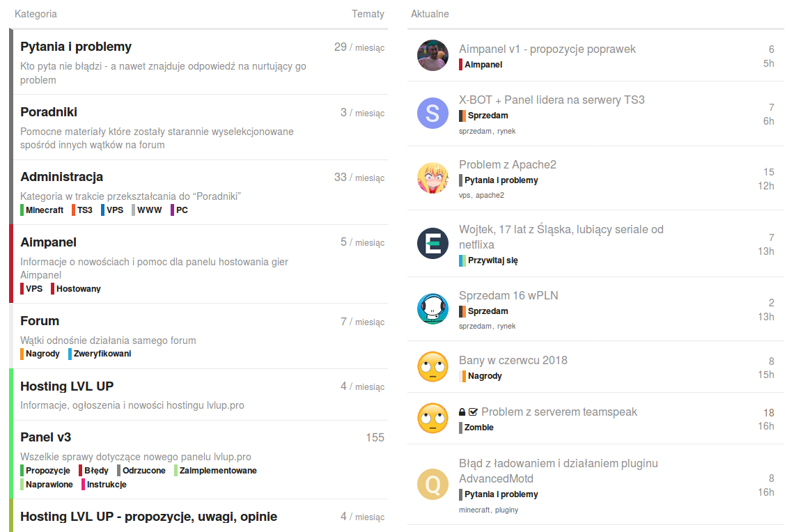This screenshot has width=787, height=532.
Task: Open the Poradniki category
Action: pos(49,112)
